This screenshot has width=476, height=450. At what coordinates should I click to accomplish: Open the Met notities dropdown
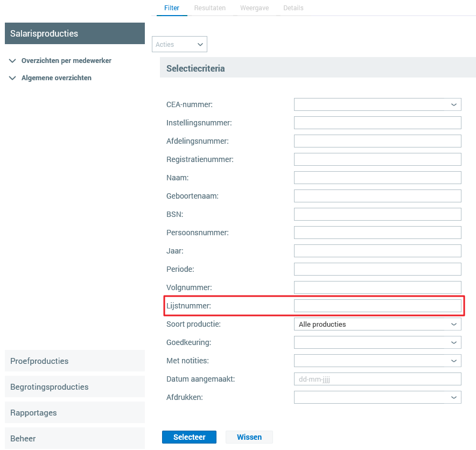(x=377, y=361)
